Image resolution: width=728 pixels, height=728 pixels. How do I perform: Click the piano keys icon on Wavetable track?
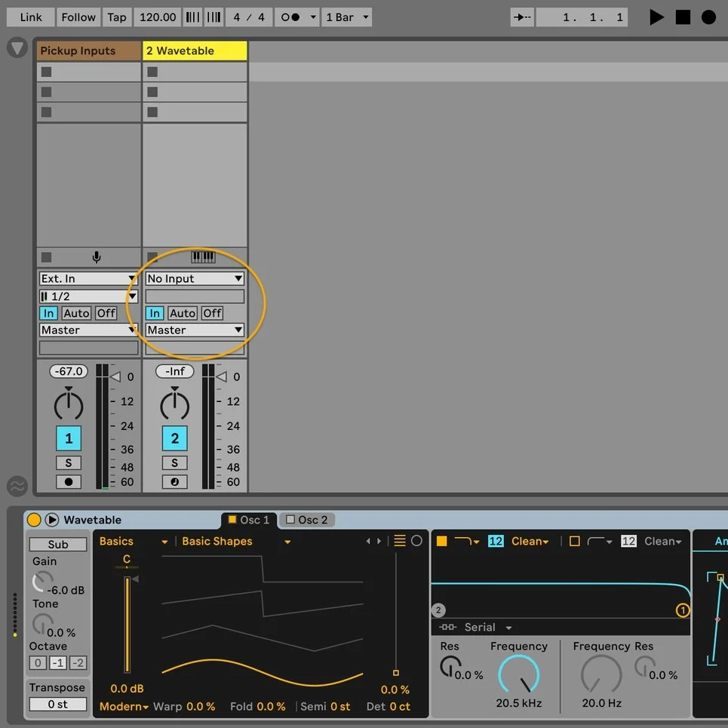(203, 256)
